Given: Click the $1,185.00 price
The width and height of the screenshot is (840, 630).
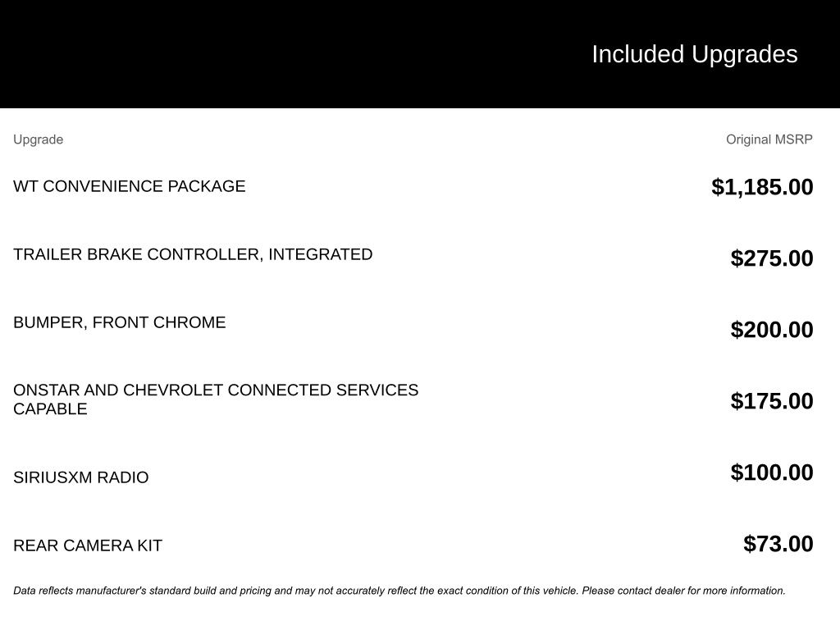Looking at the screenshot, I should 762,187.
